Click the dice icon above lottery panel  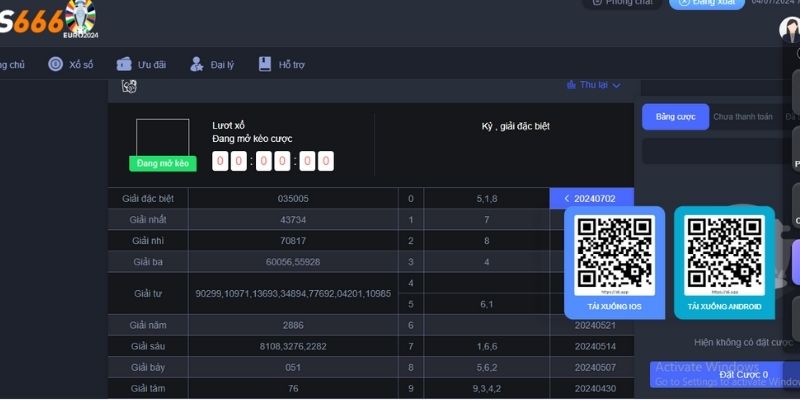[129, 87]
